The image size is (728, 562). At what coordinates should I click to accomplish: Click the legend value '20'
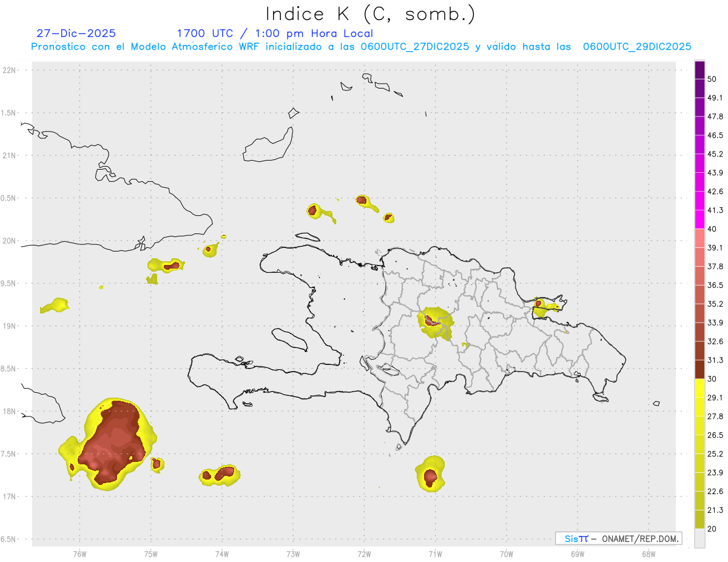[x=712, y=529]
